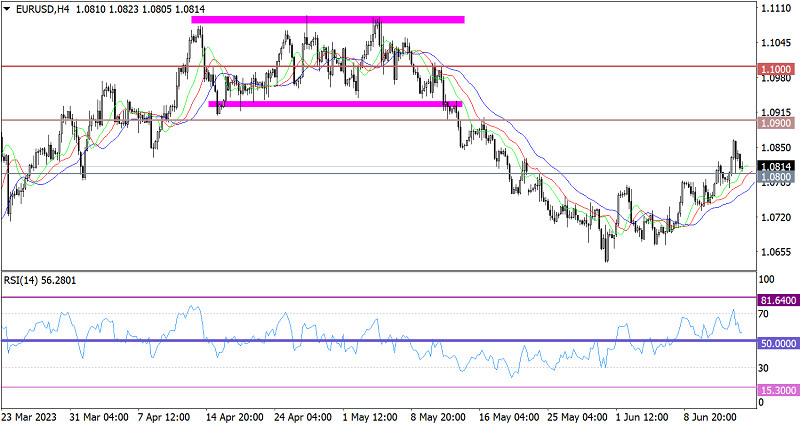Click the 1.1110 value on price scale

pyautogui.click(x=774, y=8)
